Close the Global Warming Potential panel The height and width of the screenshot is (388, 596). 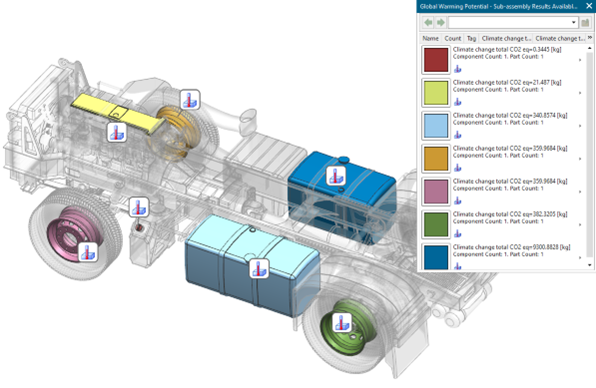pyautogui.click(x=589, y=6)
